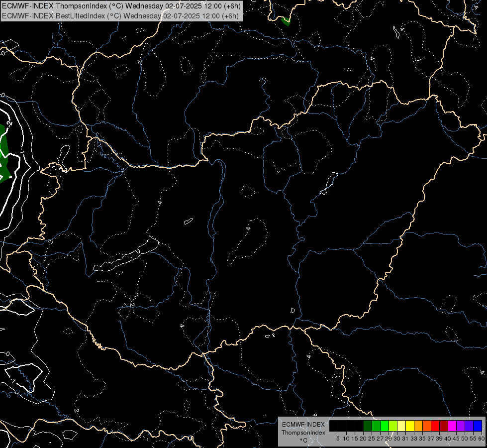
Task: Click the °C unit label in legend
Action: (x=303, y=440)
